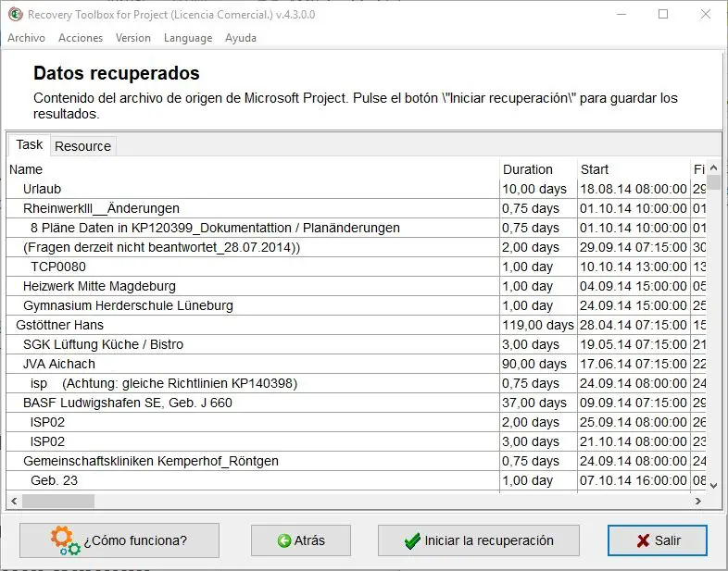This screenshot has height=571, width=728.
Task: Click the vertical scrollbar thumb
Action: (x=714, y=182)
